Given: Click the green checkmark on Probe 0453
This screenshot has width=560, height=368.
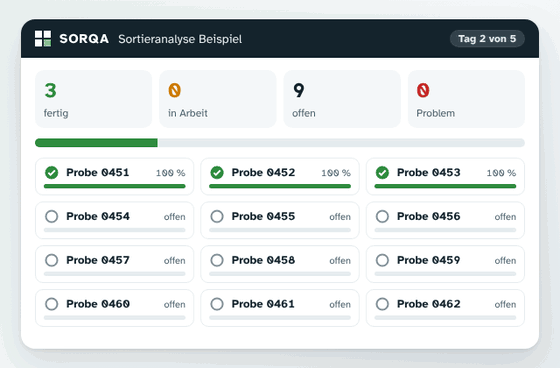Looking at the screenshot, I should click(x=382, y=173).
